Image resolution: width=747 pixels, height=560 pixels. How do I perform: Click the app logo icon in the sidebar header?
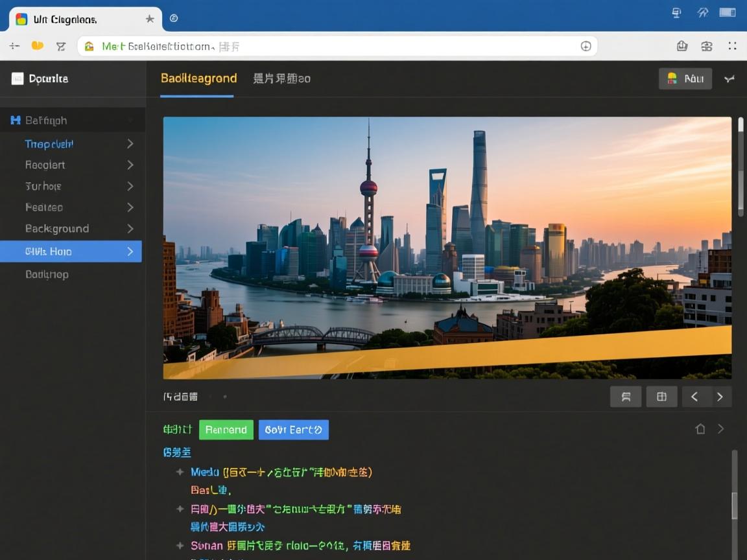click(17, 78)
